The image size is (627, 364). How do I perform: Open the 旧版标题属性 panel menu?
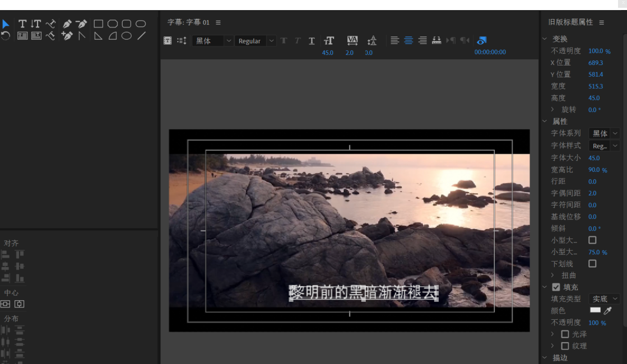[601, 22]
